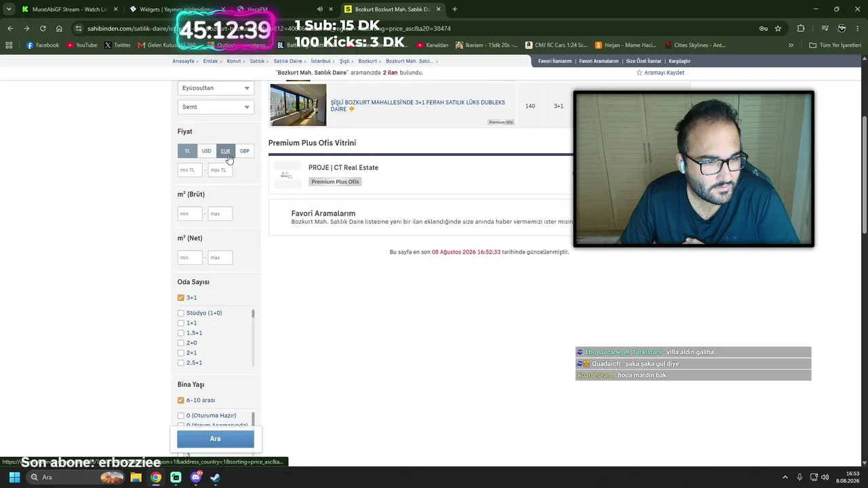868x488 pixels.
Task: Open the YouTube bookmark
Action: click(x=82, y=45)
